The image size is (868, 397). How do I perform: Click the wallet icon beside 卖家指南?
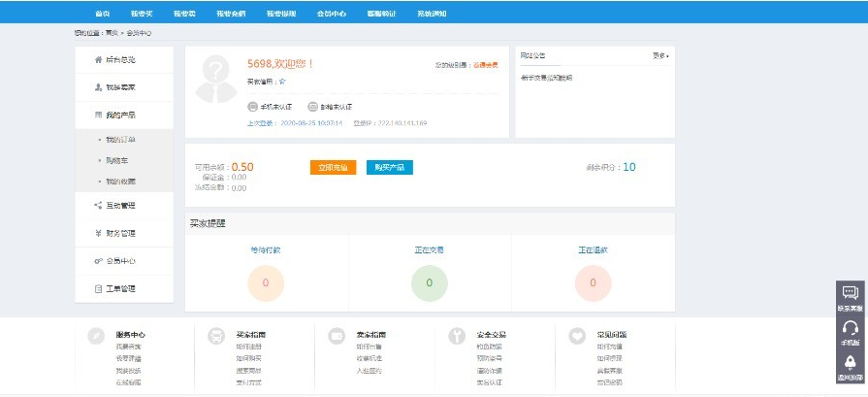[x=337, y=336]
